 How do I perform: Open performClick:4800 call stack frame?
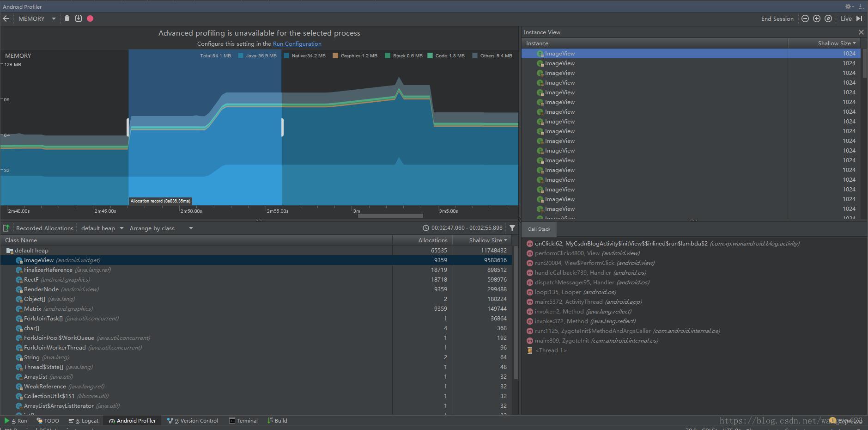(583, 253)
